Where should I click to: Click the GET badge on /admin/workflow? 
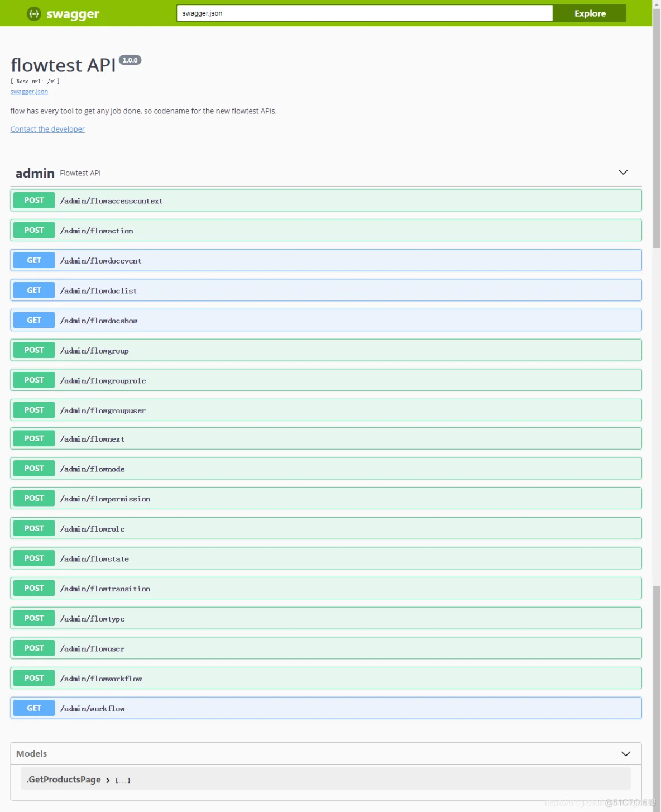click(x=33, y=708)
